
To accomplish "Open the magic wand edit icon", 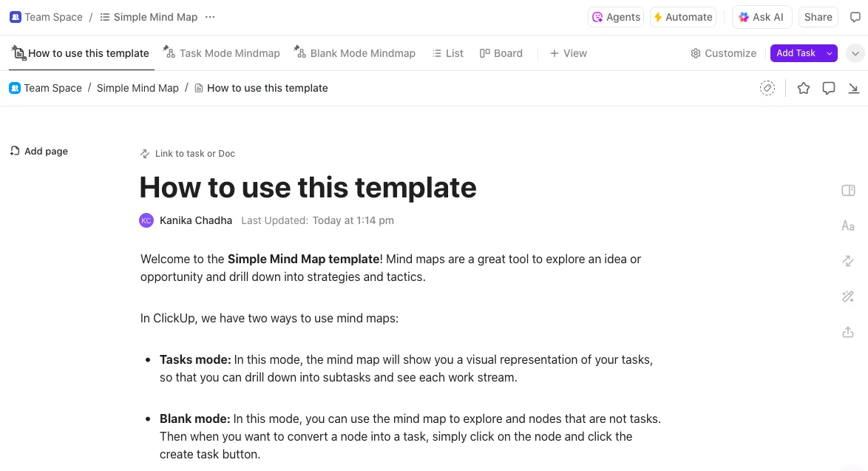I will pos(848,297).
